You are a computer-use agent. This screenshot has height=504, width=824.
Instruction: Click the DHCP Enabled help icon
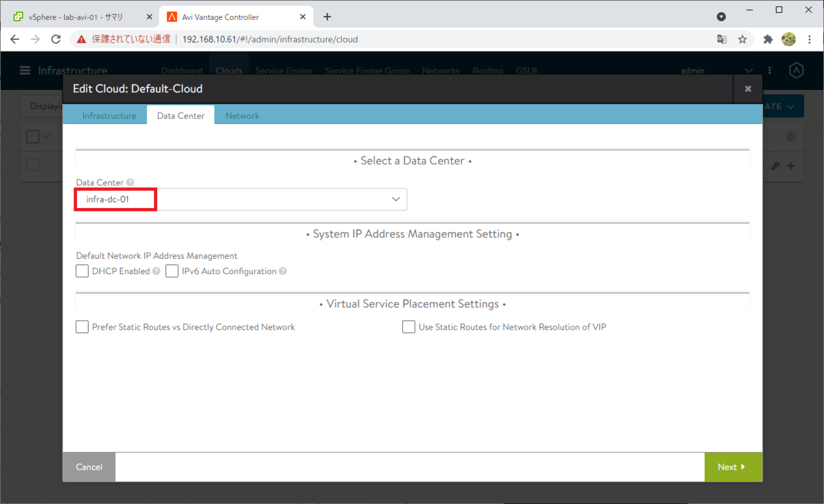[x=157, y=271]
